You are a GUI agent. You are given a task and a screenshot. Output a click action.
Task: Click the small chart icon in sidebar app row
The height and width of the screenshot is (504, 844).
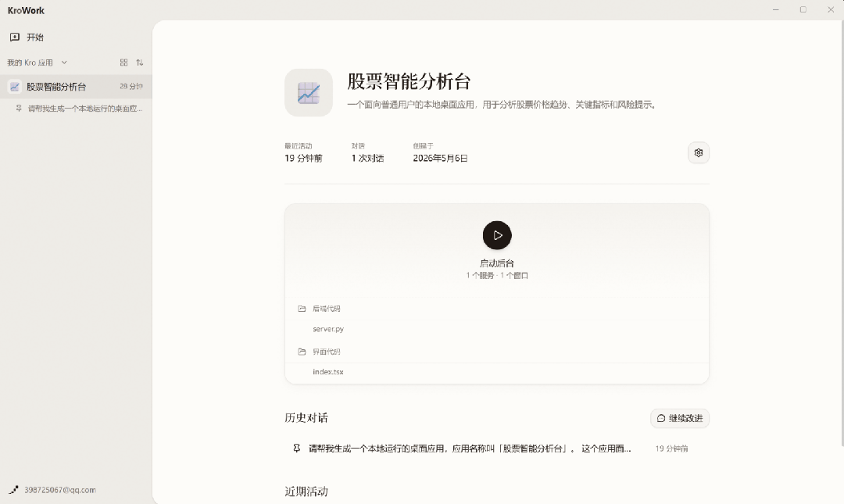point(15,86)
